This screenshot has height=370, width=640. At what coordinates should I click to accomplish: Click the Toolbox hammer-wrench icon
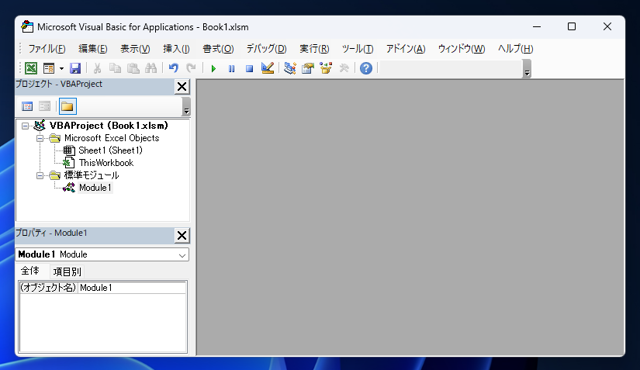coord(344,68)
